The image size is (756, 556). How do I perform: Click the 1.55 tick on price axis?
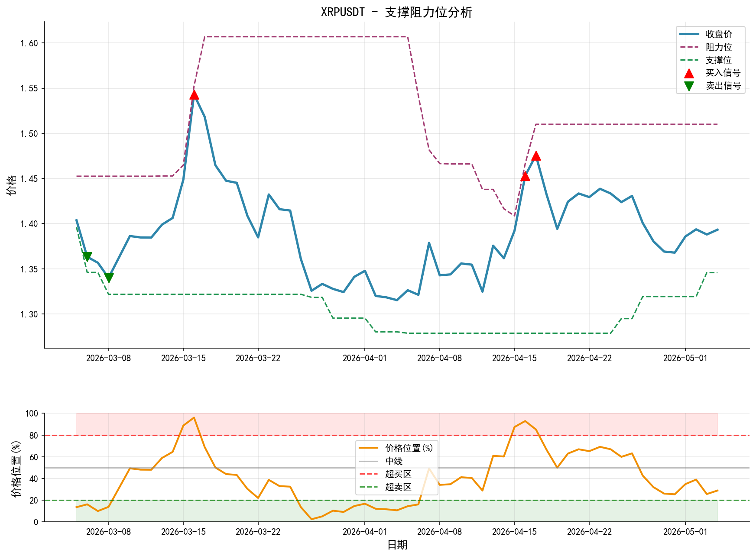tap(29, 88)
